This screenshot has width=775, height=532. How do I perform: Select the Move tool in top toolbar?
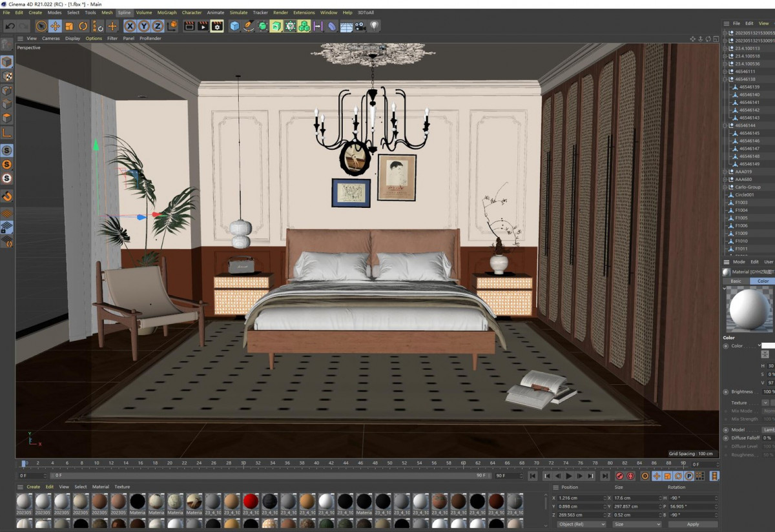coord(55,26)
